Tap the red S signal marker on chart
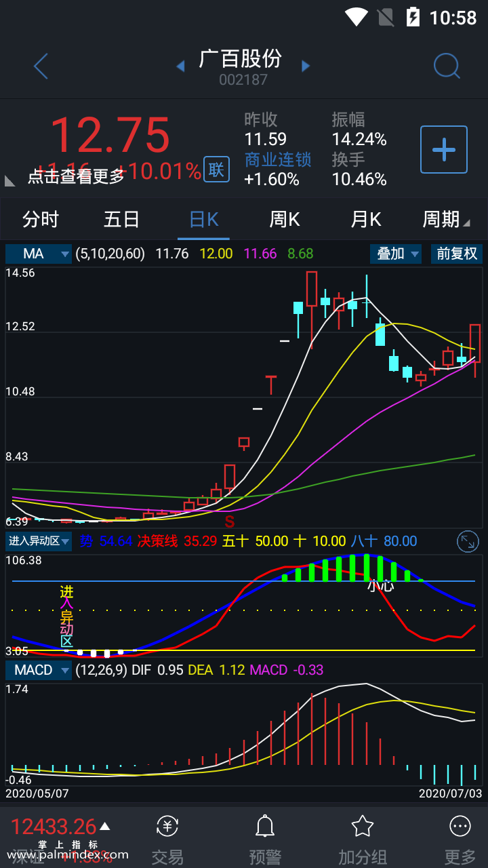 tap(230, 521)
